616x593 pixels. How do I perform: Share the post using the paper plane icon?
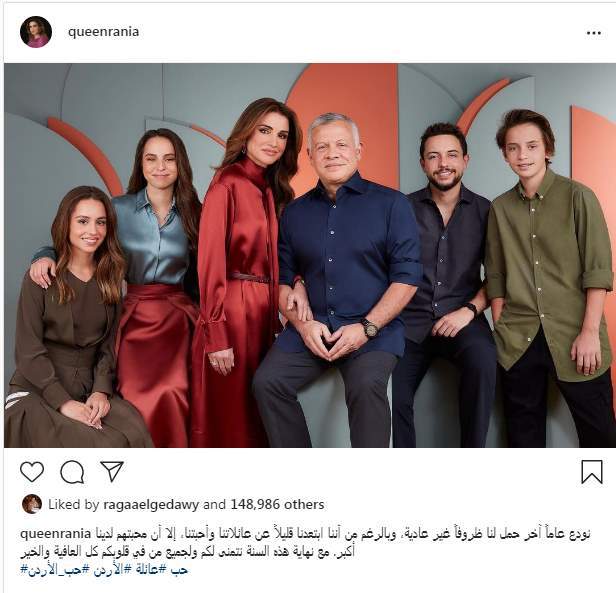(112, 471)
